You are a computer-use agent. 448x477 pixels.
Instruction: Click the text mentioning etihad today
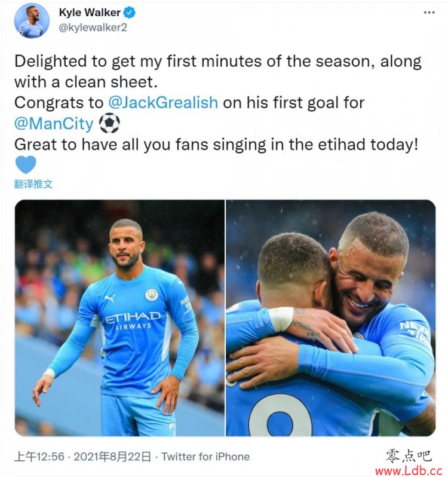[x=216, y=144]
